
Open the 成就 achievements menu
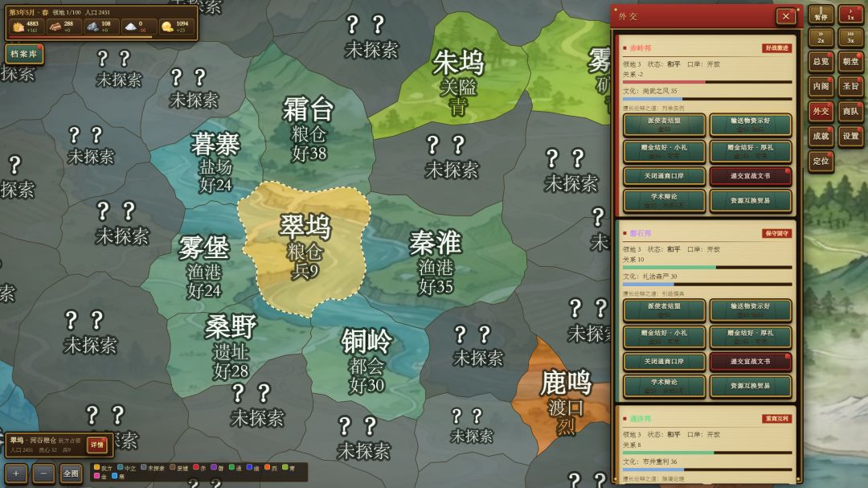(x=821, y=136)
